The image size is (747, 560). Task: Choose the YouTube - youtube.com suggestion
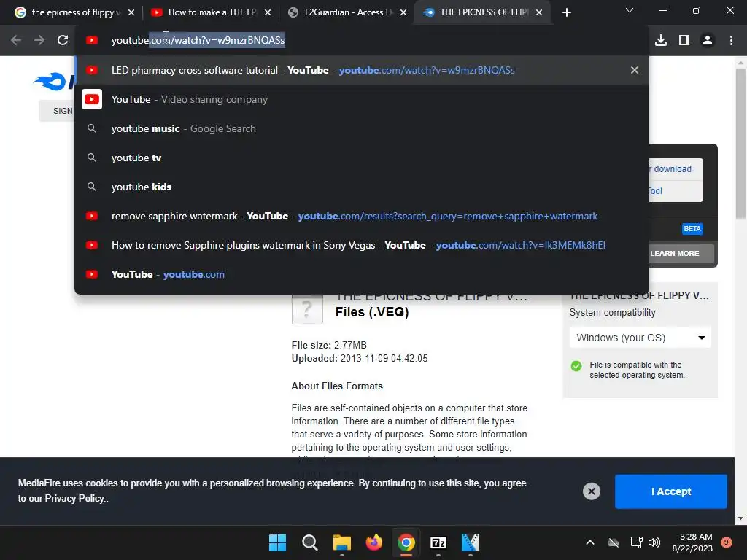(x=362, y=274)
